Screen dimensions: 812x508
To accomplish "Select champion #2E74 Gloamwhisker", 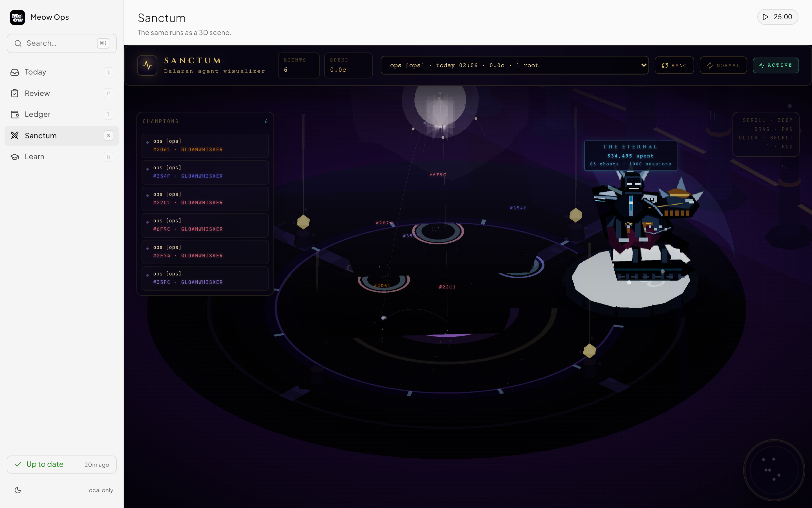I will 205,252.
